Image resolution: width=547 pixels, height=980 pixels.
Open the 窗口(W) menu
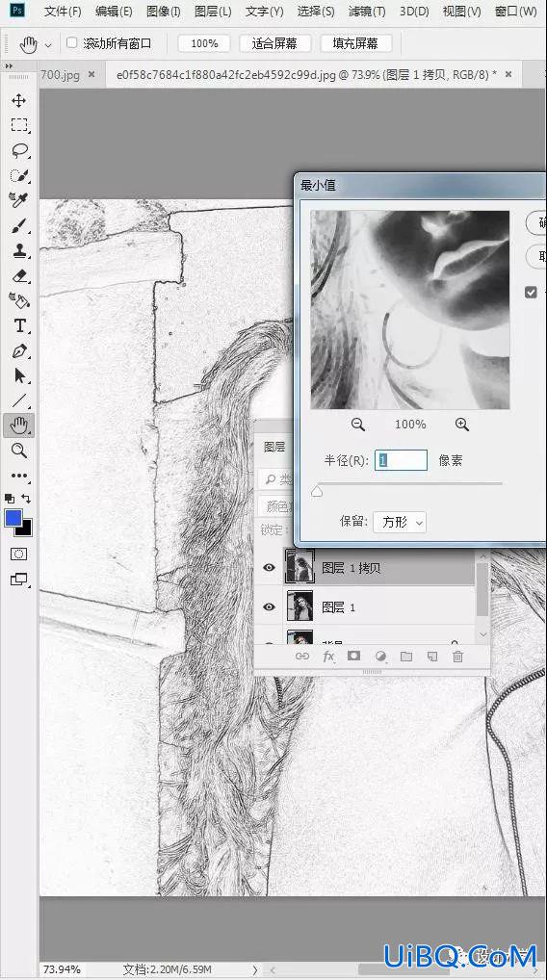click(x=515, y=12)
